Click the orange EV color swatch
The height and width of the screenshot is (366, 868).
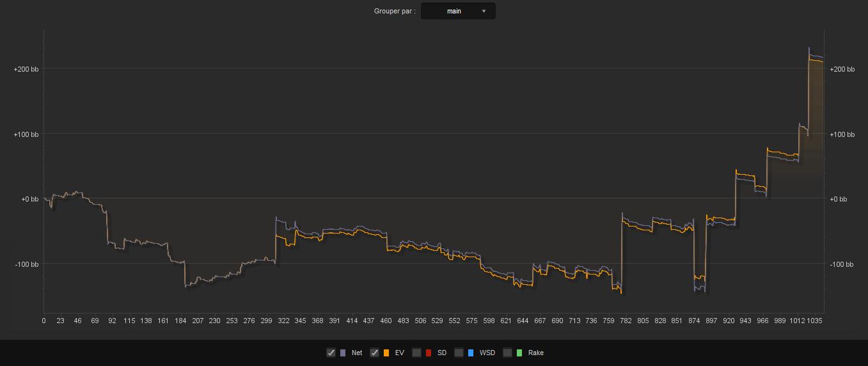tap(386, 353)
